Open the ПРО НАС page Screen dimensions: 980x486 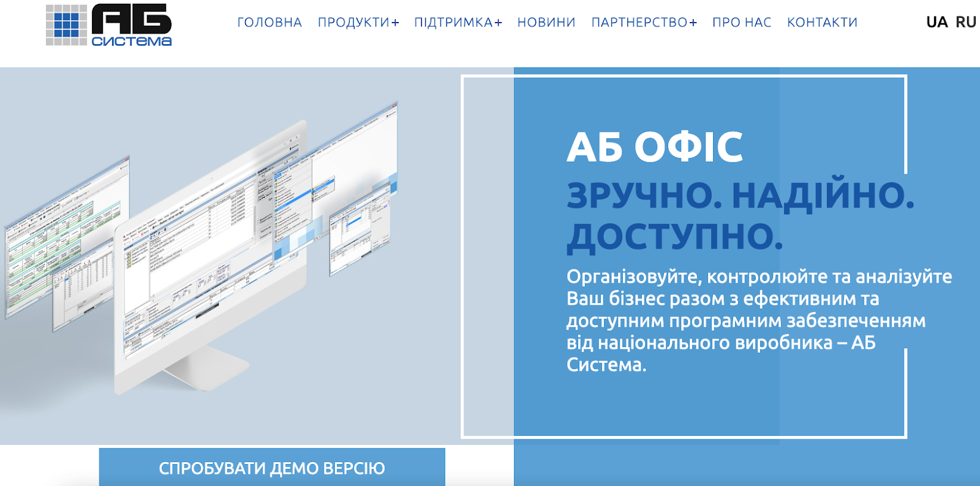coord(742,23)
